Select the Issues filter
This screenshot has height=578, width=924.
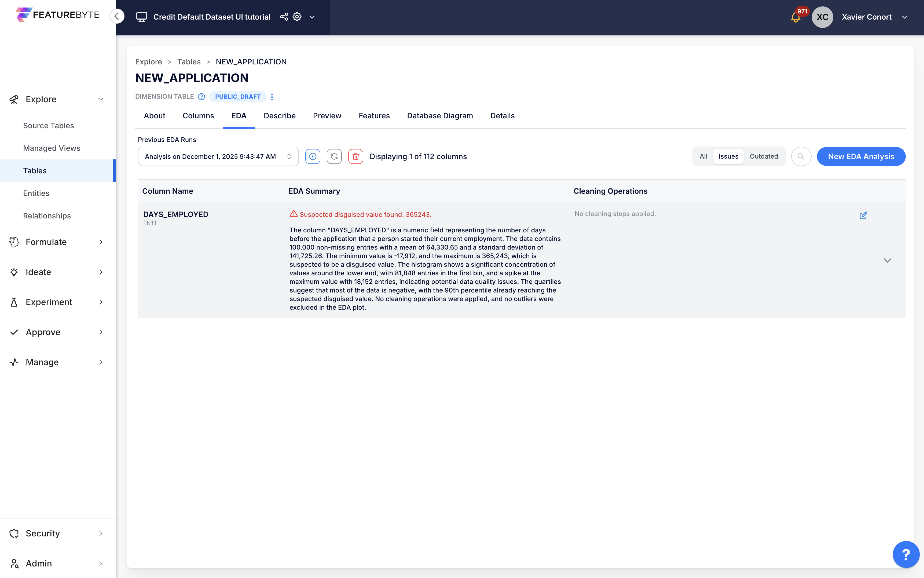[x=728, y=156]
